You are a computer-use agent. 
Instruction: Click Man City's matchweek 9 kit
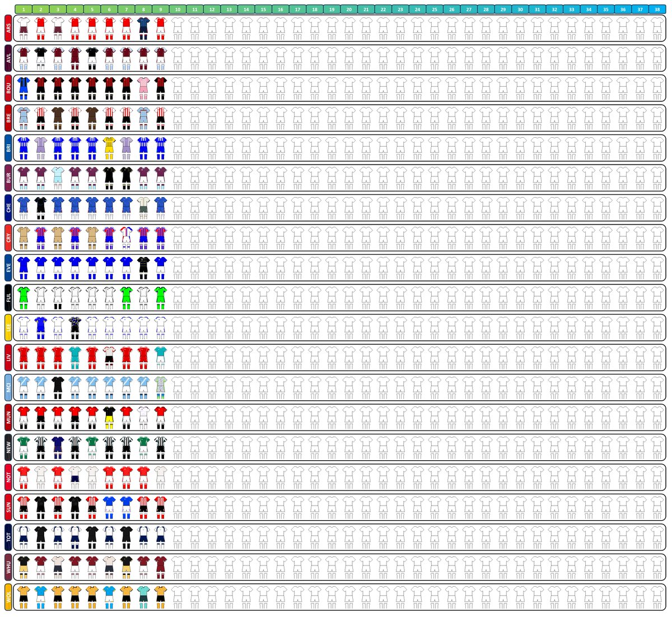point(160,389)
